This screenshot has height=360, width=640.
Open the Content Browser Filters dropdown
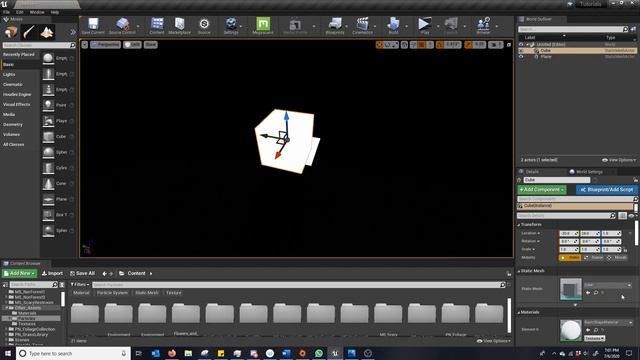[x=80, y=284]
